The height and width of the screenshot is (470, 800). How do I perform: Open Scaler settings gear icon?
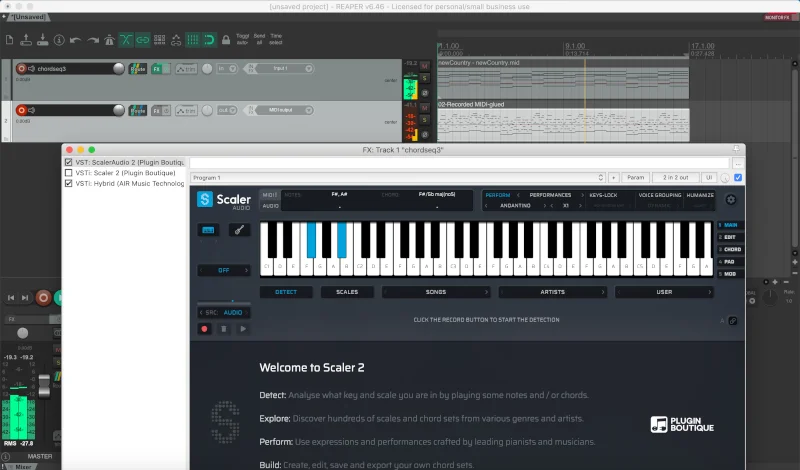coord(731,200)
